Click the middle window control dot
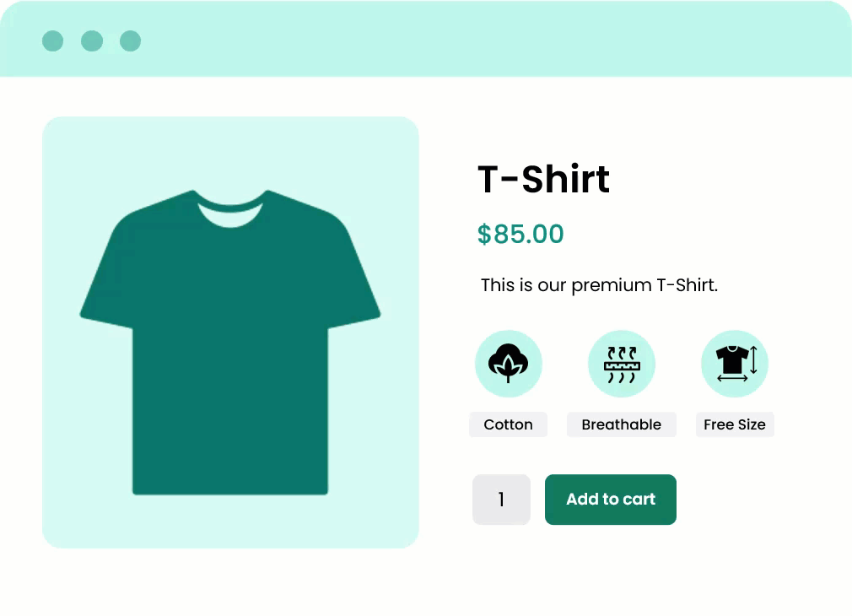852x616 pixels. click(x=92, y=41)
